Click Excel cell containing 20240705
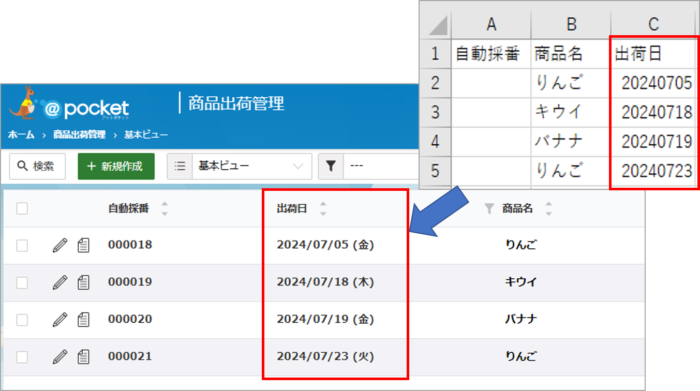 pos(654,83)
